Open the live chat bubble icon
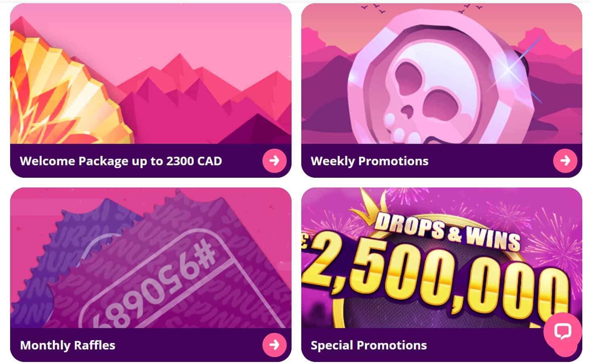 tap(563, 332)
